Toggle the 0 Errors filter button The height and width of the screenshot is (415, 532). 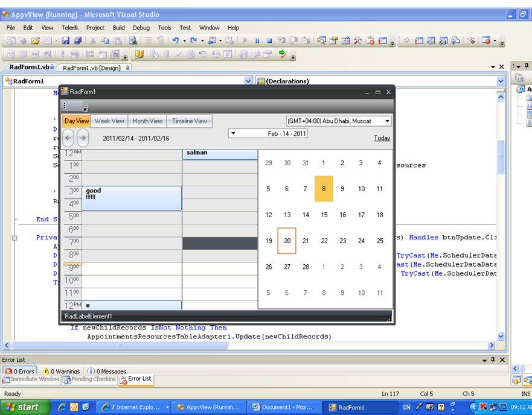(x=20, y=371)
